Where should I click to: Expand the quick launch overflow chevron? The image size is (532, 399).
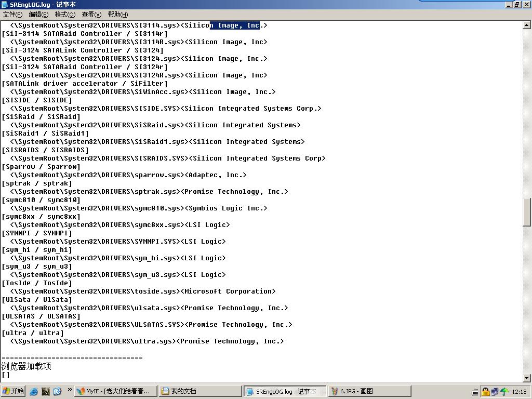click(x=70, y=390)
